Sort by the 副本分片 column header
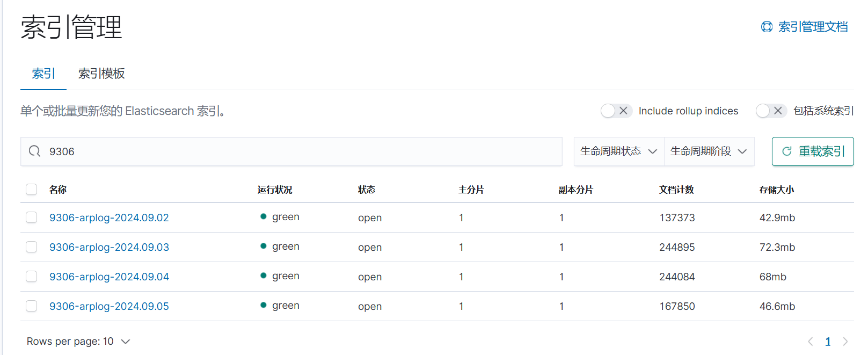Viewport: 868px width, 355px height. click(x=576, y=190)
